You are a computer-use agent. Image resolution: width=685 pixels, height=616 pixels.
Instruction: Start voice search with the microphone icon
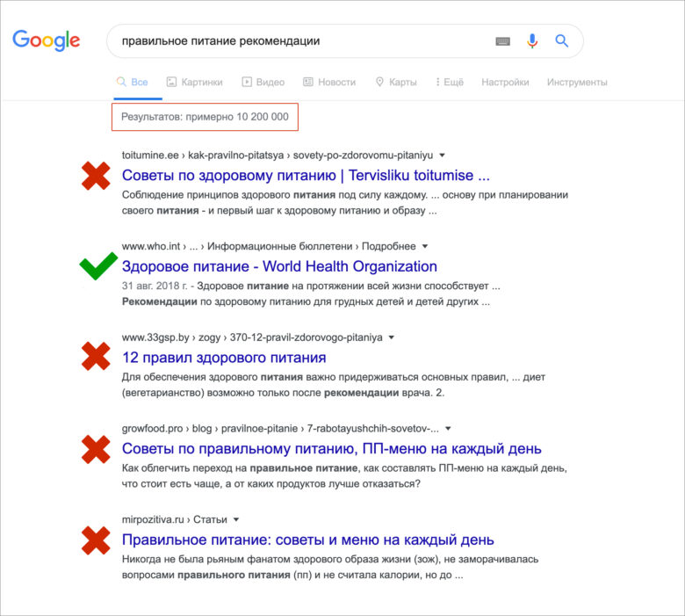tap(532, 40)
